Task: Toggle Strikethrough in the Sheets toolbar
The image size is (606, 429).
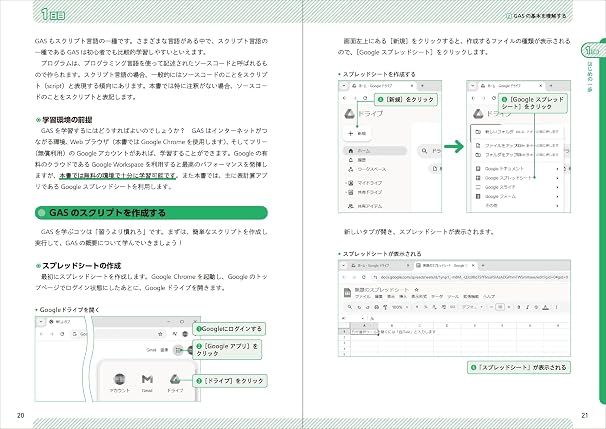Action: click(x=536, y=307)
